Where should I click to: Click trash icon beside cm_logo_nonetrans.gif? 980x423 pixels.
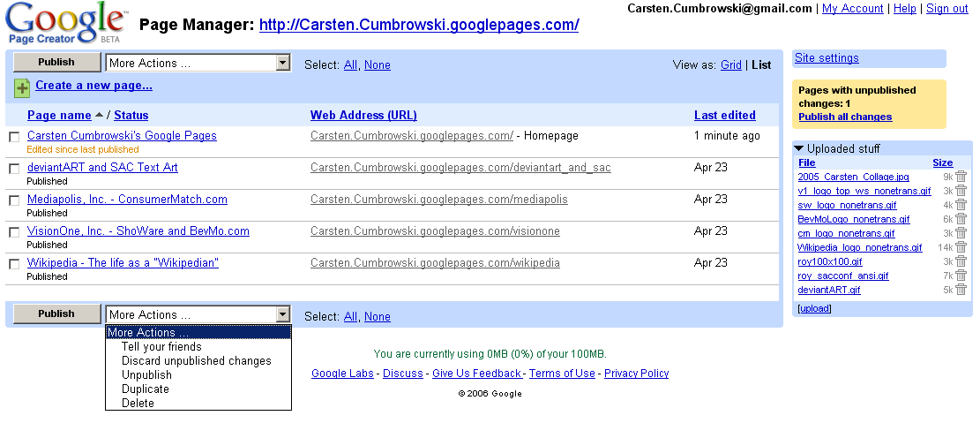pyautogui.click(x=961, y=233)
